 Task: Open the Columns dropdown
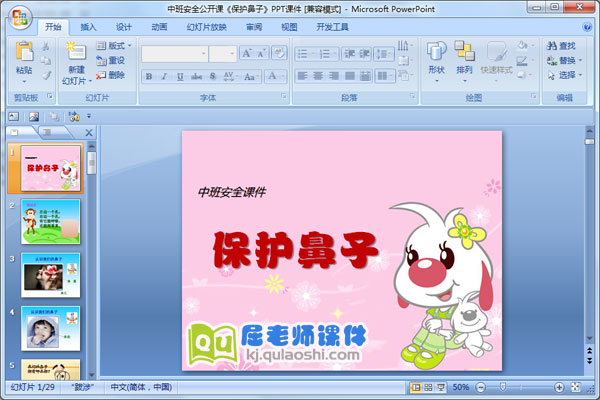[x=385, y=76]
